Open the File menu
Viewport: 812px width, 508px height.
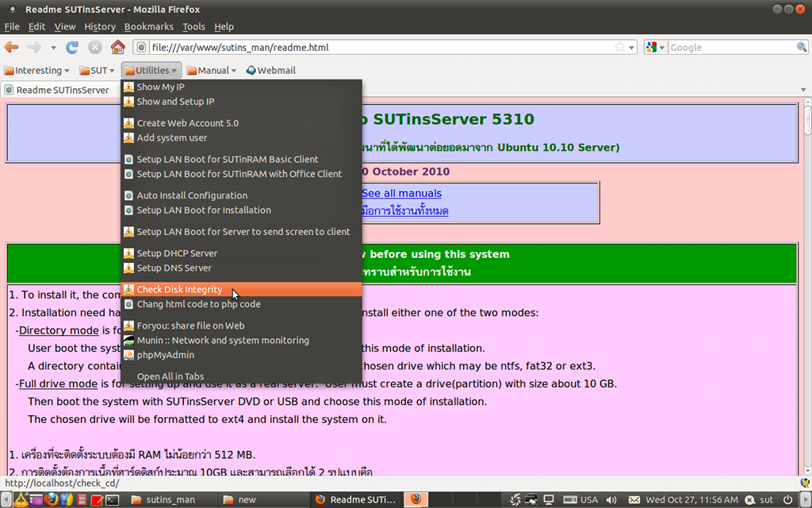pyautogui.click(x=12, y=26)
